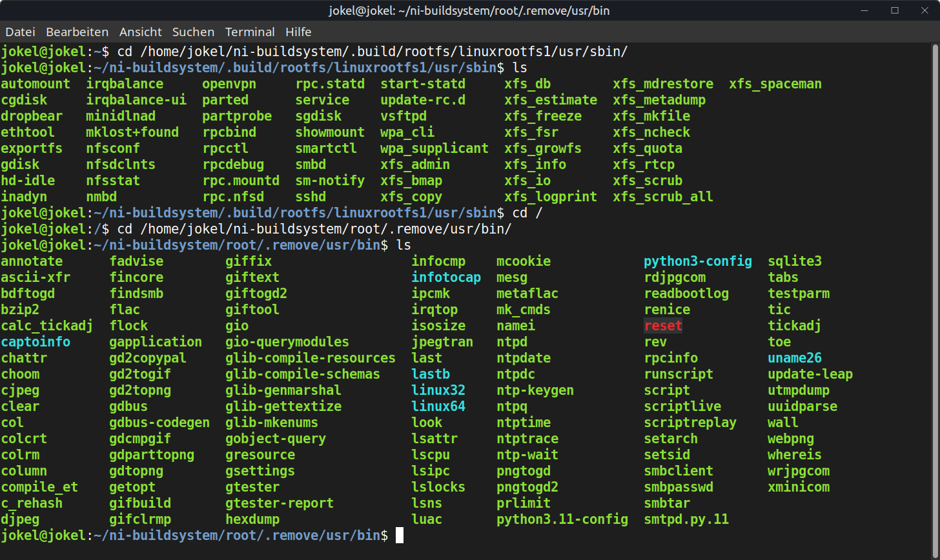The width and height of the screenshot is (940, 560).
Task: Open the Datei menu
Action: click(20, 32)
